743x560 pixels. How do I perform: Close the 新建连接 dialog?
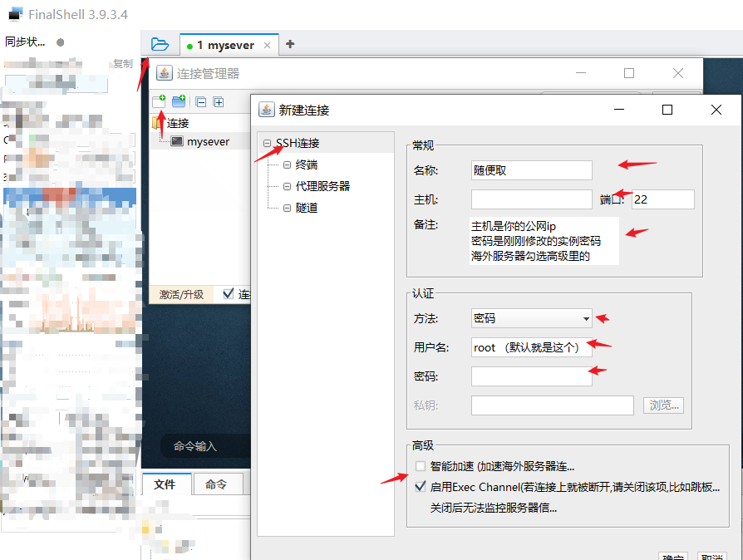[716, 110]
